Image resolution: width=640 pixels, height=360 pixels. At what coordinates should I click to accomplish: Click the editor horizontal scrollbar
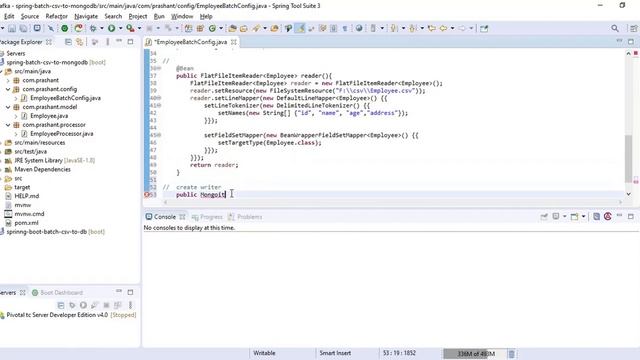(392, 202)
